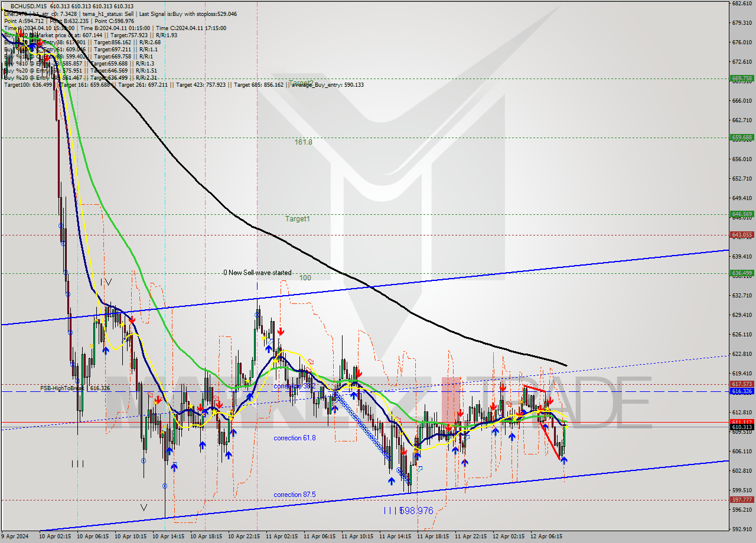Image resolution: width=756 pixels, height=543 pixels.
Task: Click the 'Target 423: 757.923' value
Action: point(201,84)
